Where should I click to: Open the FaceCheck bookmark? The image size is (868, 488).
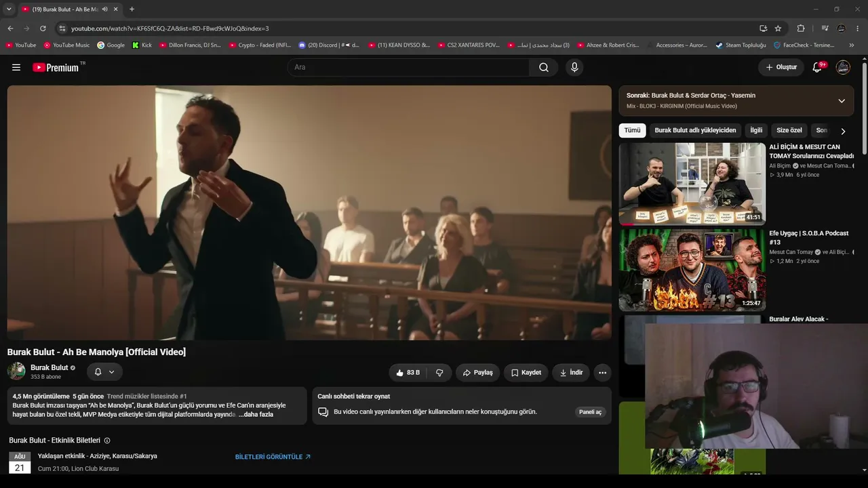point(804,45)
